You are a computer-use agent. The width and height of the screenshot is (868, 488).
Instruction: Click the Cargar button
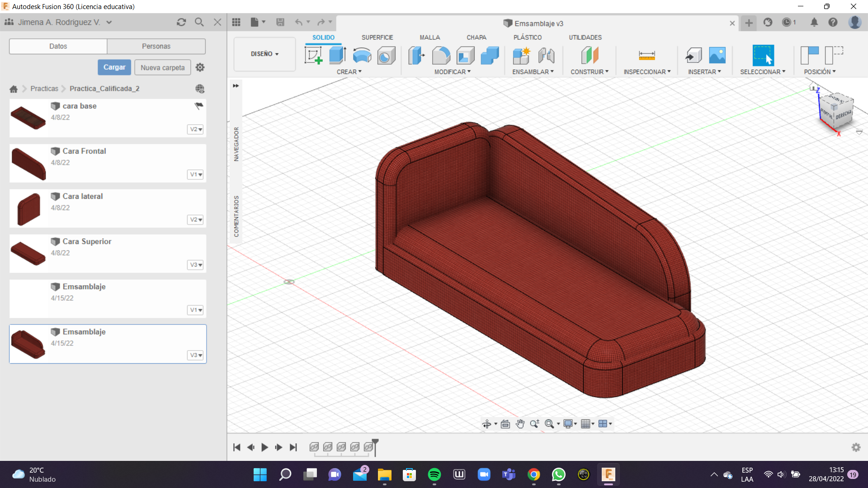pos(114,67)
